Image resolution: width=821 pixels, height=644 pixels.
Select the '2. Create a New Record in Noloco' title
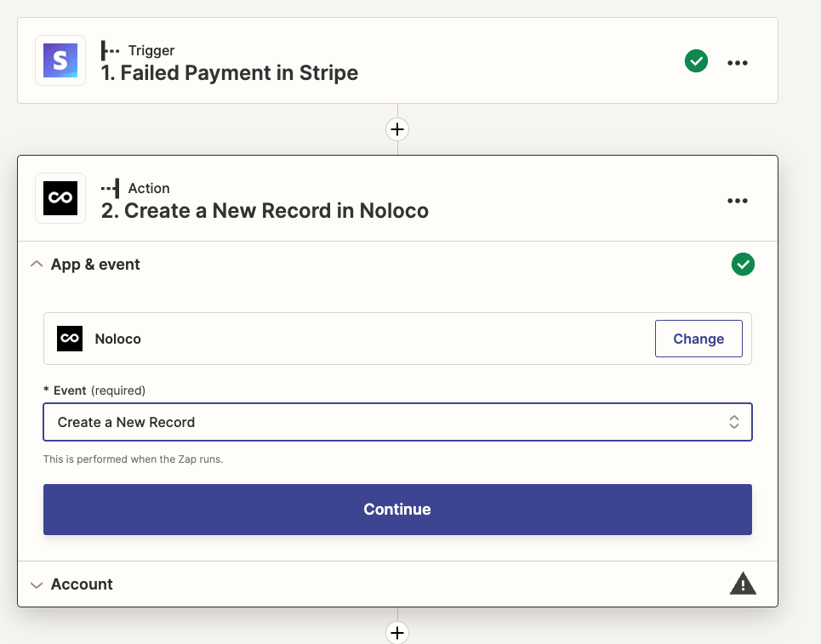265,211
